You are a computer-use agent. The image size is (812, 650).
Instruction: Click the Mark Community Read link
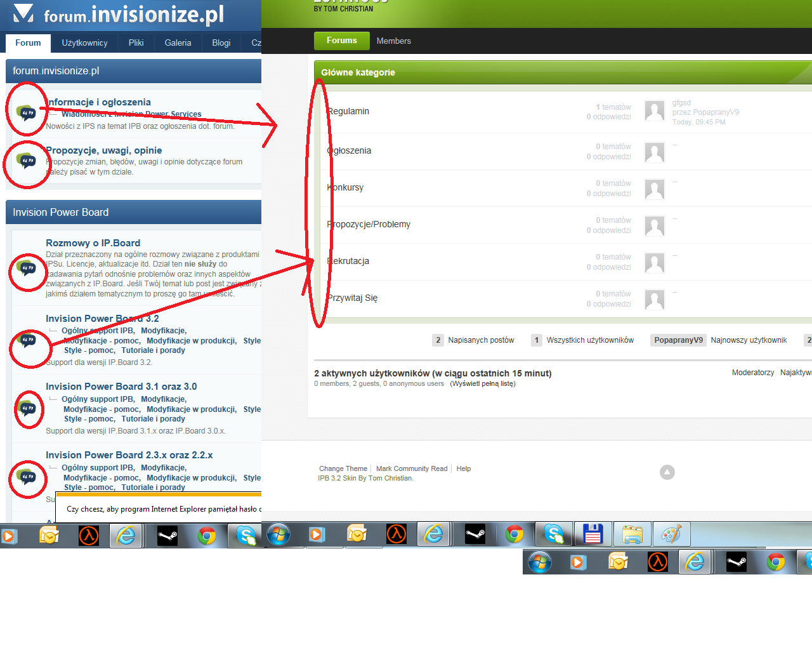point(412,469)
